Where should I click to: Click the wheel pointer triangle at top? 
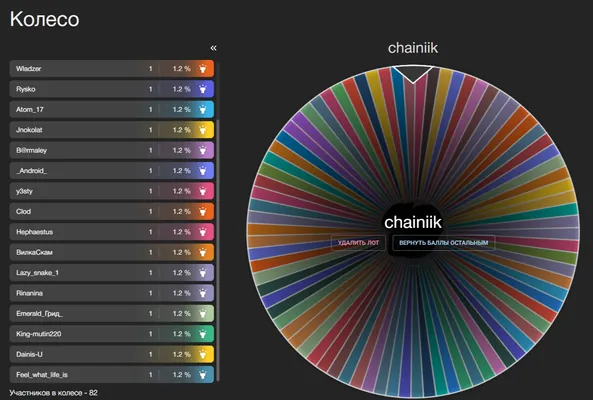(x=413, y=74)
